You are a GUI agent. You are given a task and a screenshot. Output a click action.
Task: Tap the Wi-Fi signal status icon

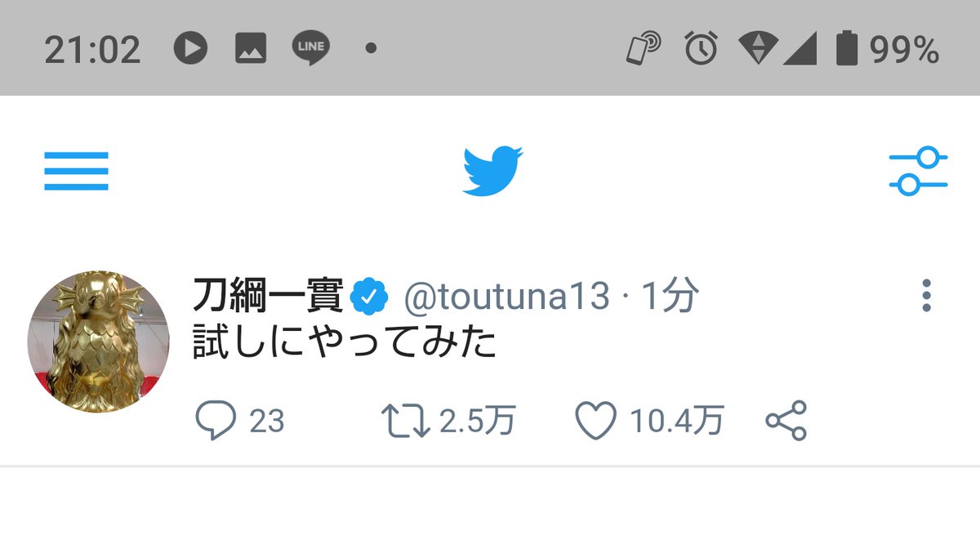[x=757, y=49]
